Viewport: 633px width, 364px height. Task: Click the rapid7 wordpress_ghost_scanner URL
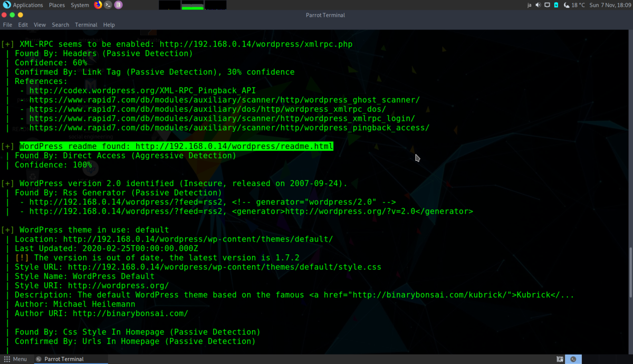pos(225,100)
